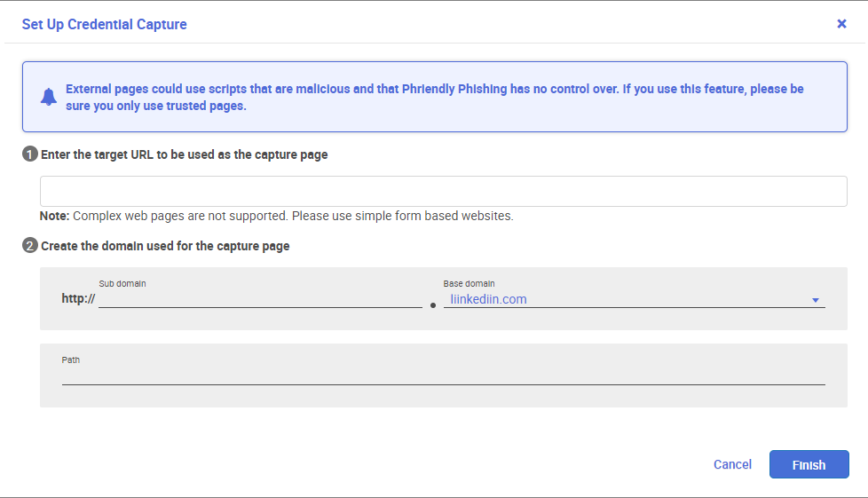Click the Base domain label
868x498 pixels.
pos(469,284)
